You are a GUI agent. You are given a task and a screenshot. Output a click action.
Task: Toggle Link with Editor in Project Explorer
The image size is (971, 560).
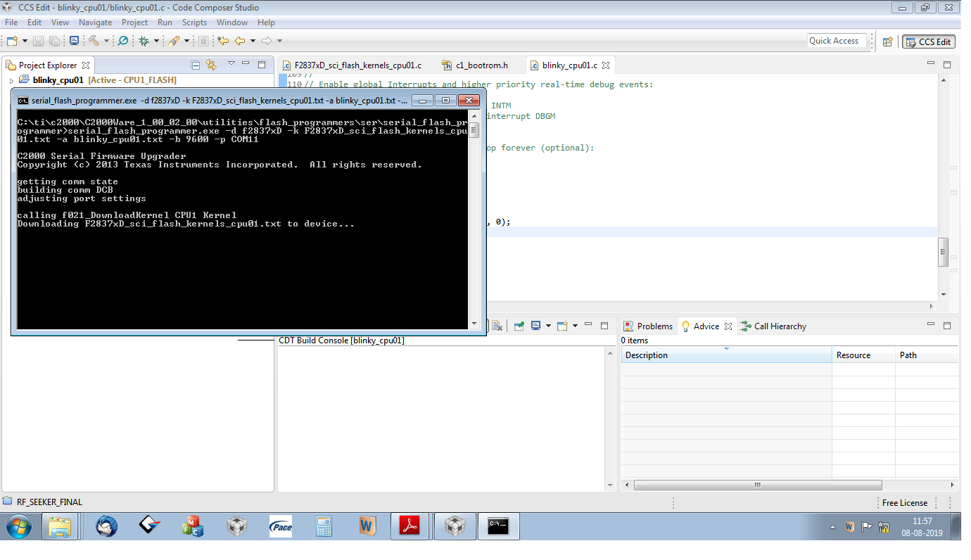(x=210, y=65)
